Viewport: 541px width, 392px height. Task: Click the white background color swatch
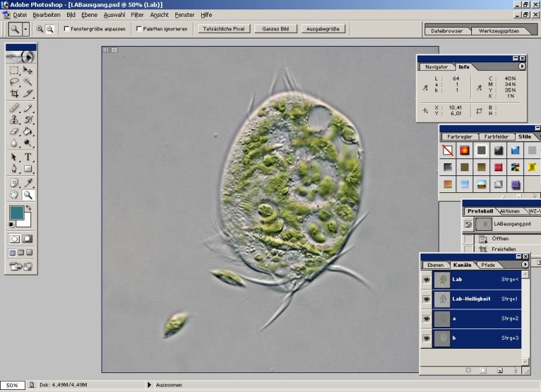pyautogui.click(x=27, y=222)
